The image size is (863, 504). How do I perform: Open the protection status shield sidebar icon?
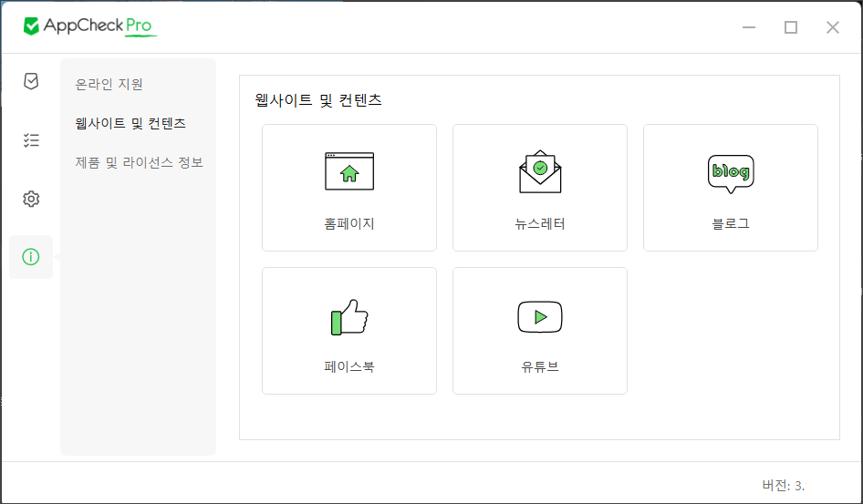pos(31,81)
